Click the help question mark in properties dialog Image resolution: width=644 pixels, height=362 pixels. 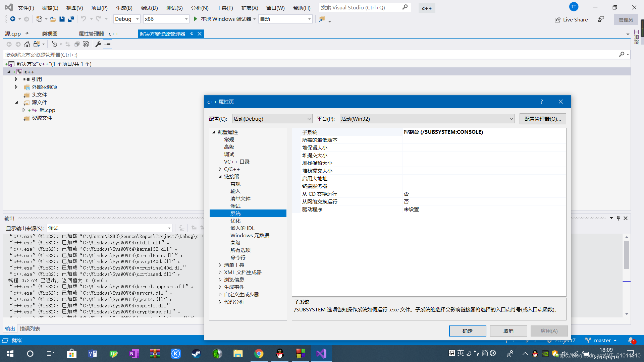[541, 102]
